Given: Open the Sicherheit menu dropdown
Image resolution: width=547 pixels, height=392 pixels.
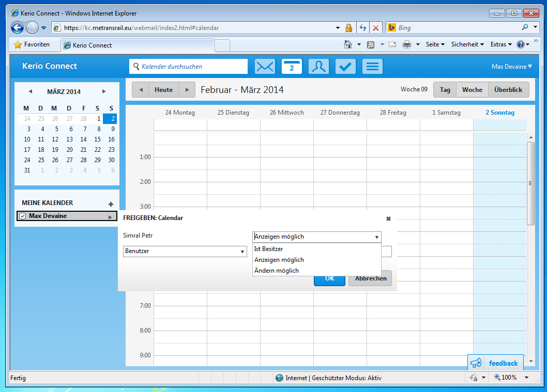Looking at the screenshot, I should pyautogui.click(x=467, y=44).
